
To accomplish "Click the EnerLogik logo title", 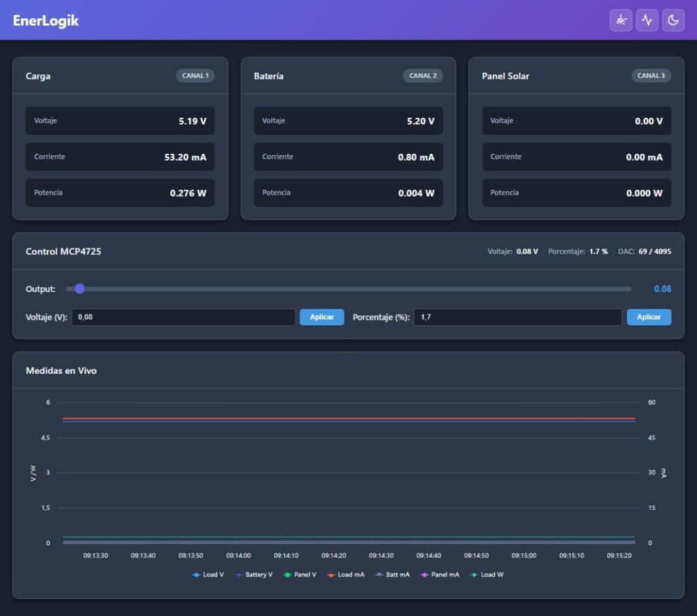I will point(46,20).
